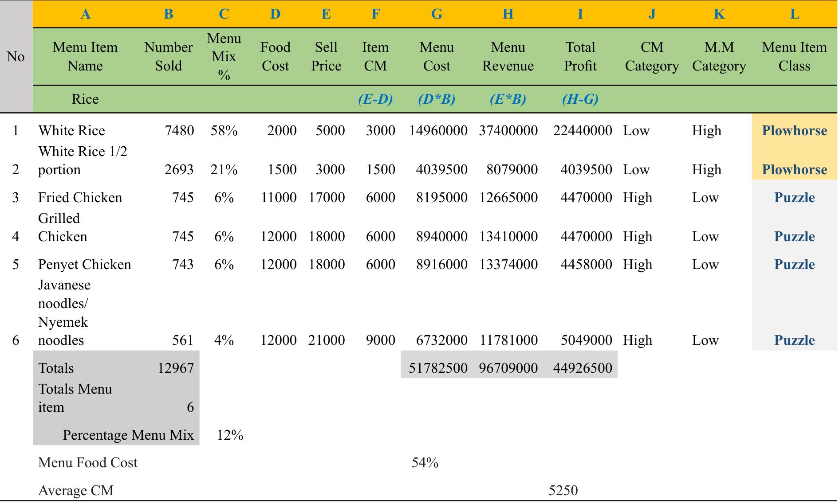Click the Menu Cost formula cell (D*B)
The image size is (839, 504).
pos(437,100)
